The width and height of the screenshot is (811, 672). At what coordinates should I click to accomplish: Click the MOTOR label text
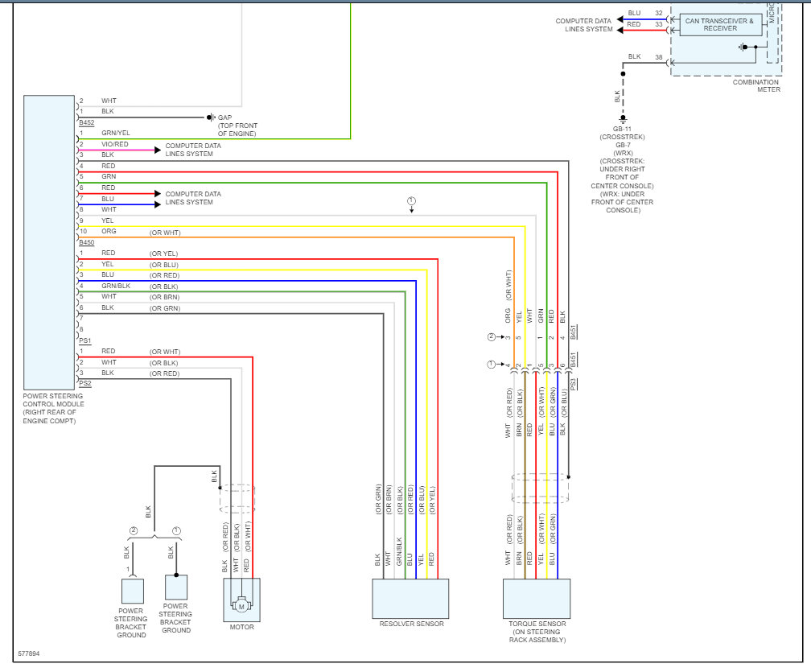pyautogui.click(x=241, y=627)
